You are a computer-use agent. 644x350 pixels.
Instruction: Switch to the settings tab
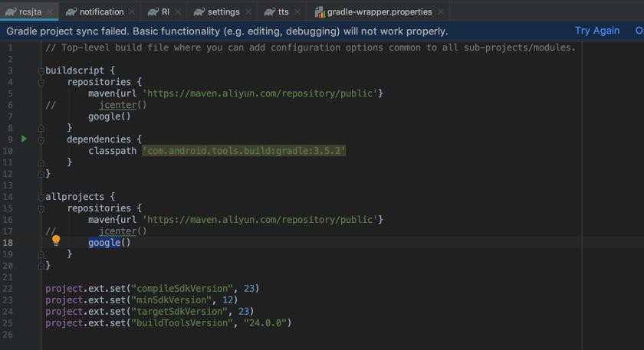tap(223, 12)
